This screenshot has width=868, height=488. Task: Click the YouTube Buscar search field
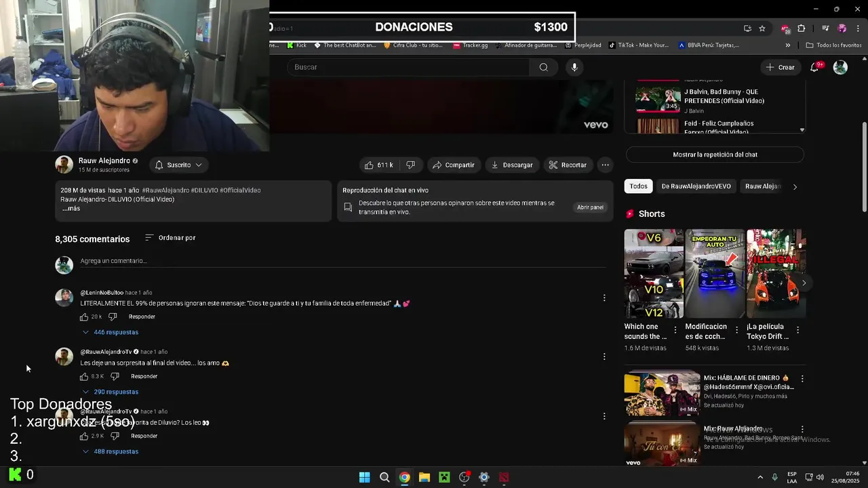coord(408,67)
